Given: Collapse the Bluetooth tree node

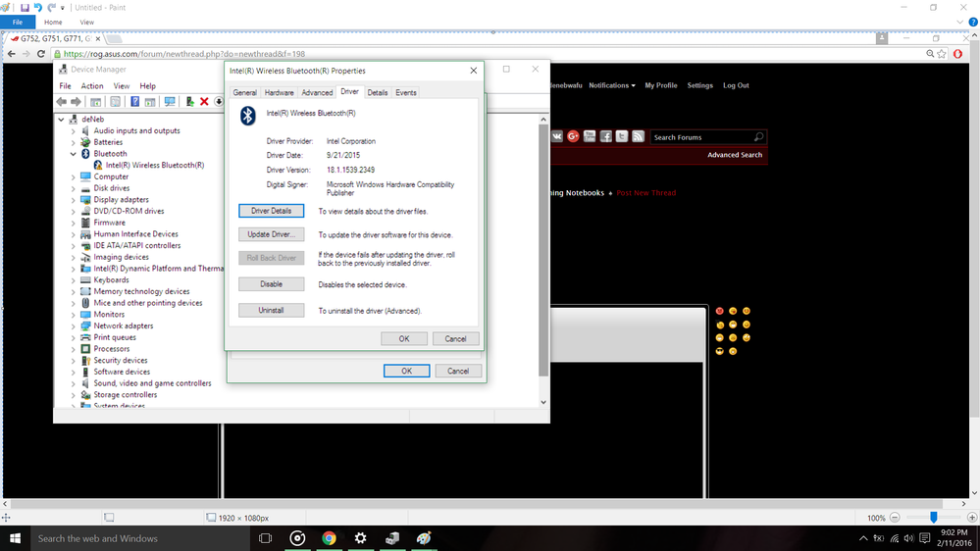Looking at the screenshot, I should tap(74, 154).
